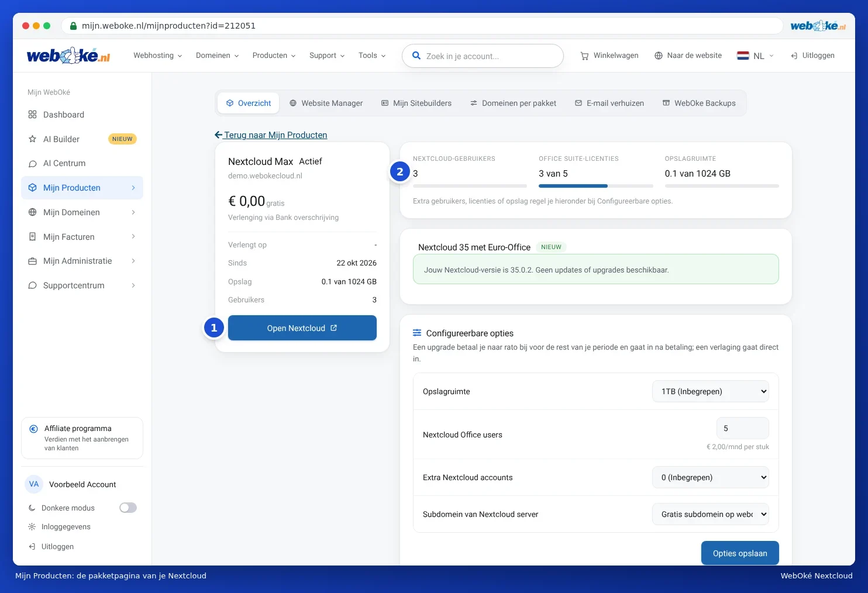
Task: Click the Office Suite-licenties progress bar
Action: click(596, 186)
